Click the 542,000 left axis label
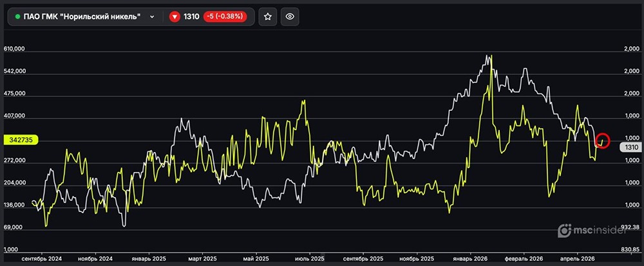The width and height of the screenshot is (644, 266). (x=15, y=71)
